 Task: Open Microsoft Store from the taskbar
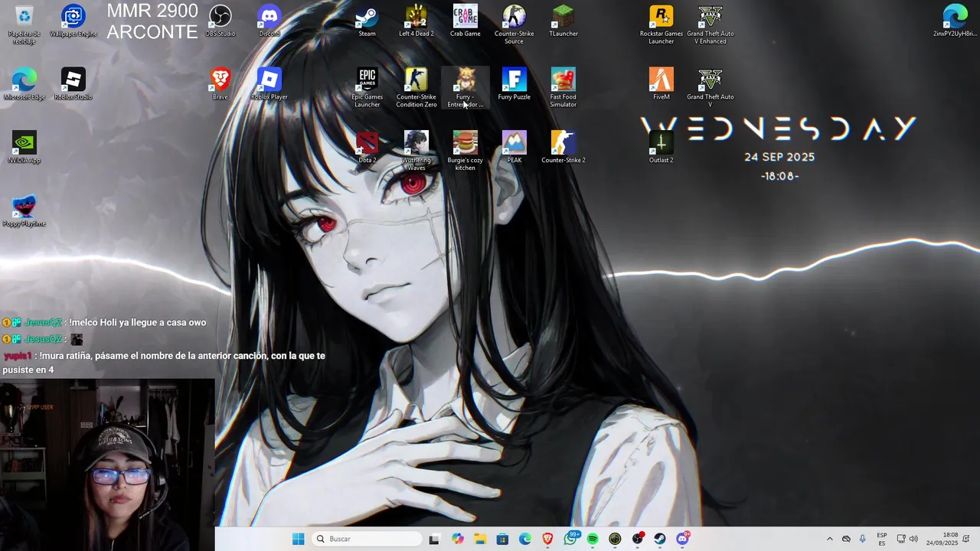pyautogui.click(x=502, y=539)
